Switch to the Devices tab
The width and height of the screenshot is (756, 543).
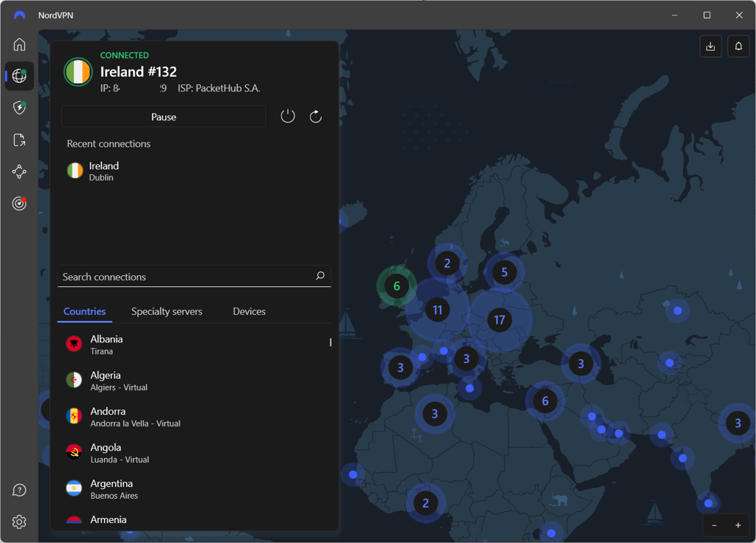[x=250, y=311]
